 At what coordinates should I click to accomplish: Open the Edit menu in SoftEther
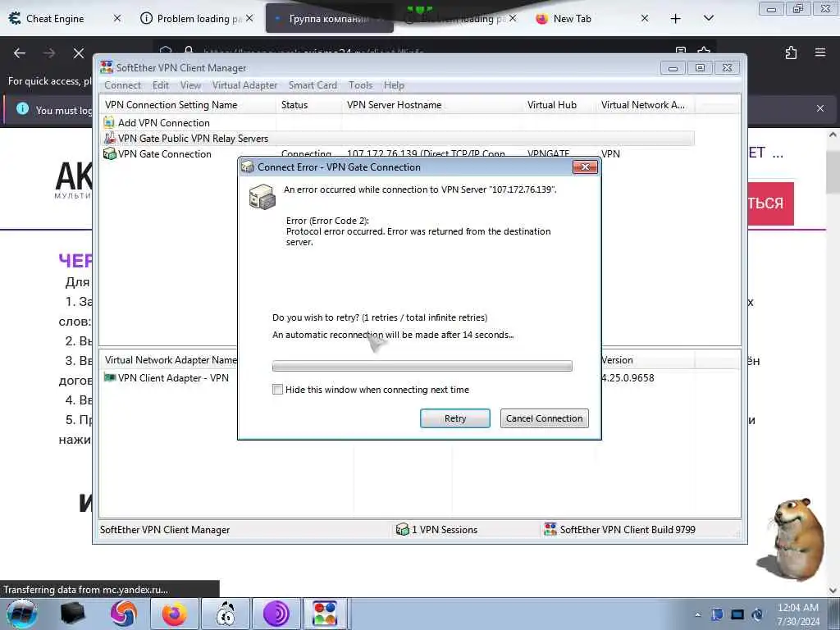tap(161, 85)
